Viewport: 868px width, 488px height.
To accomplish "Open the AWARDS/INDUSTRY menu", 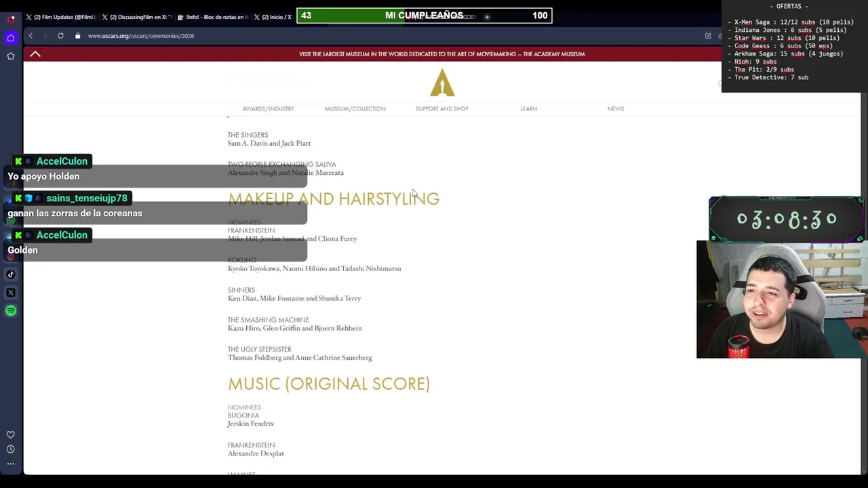I will coord(269,108).
